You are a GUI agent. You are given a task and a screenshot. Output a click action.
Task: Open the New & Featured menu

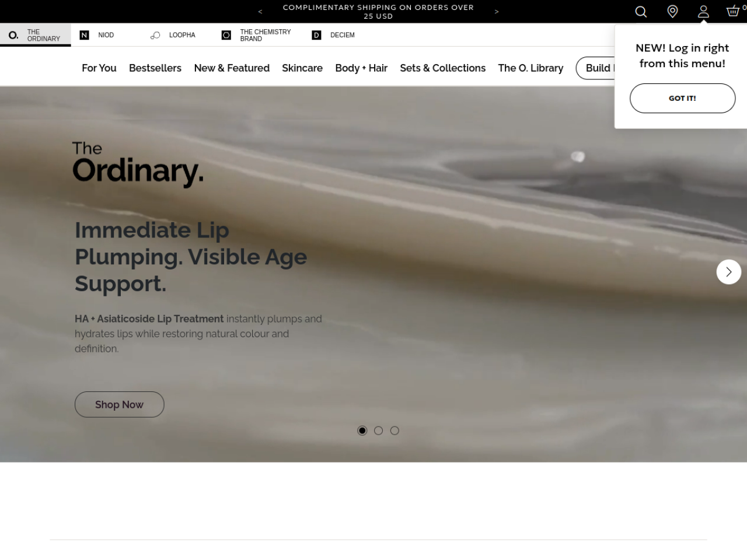(x=232, y=68)
